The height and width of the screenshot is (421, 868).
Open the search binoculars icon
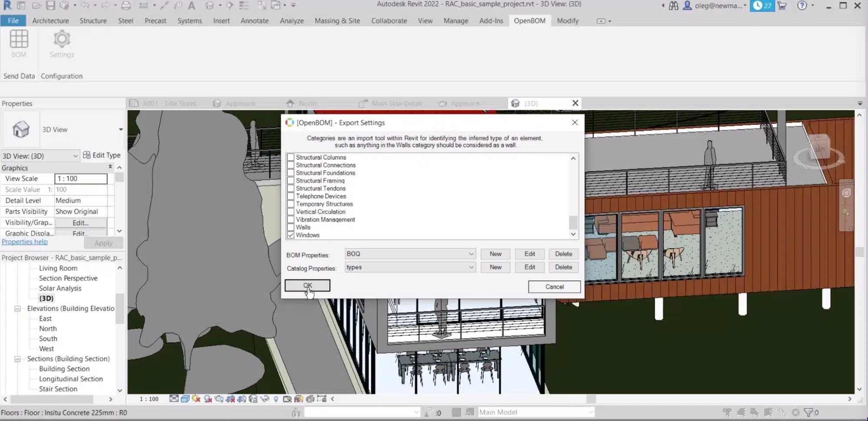(x=673, y=6)
